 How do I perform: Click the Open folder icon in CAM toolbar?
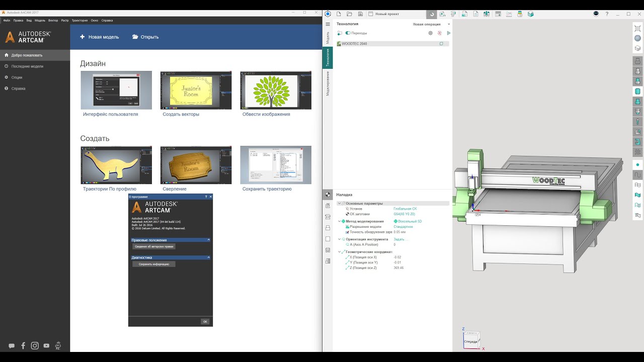coord(349,14)
